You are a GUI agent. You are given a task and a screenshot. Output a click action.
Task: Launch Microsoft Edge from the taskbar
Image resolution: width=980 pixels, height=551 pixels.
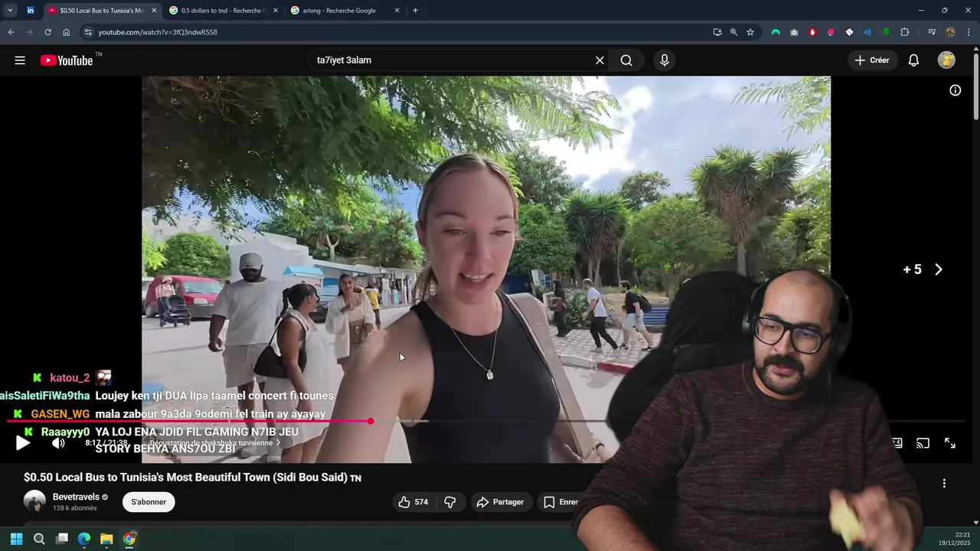(x=84, y=539)
